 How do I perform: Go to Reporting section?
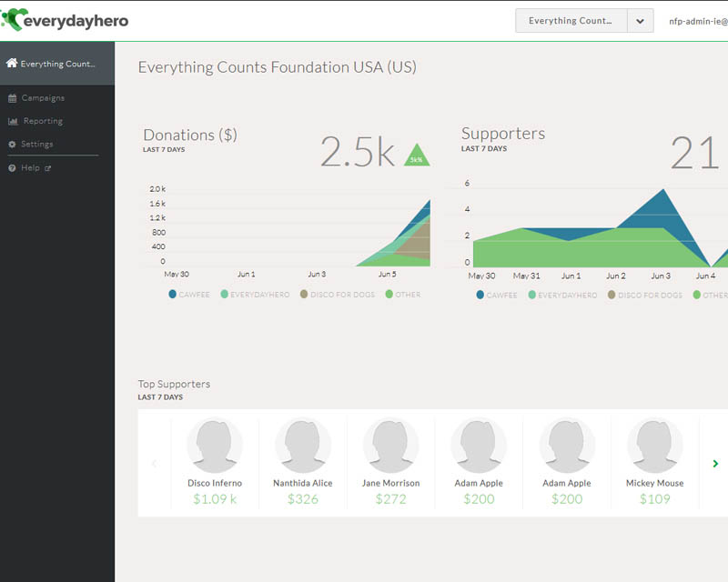click(43, 121)
